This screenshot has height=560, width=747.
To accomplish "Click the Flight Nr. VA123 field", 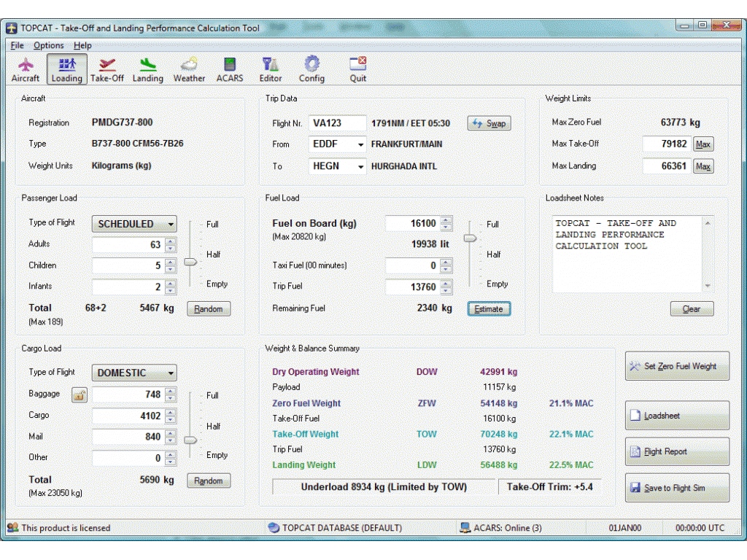I will tap(337, 123).
